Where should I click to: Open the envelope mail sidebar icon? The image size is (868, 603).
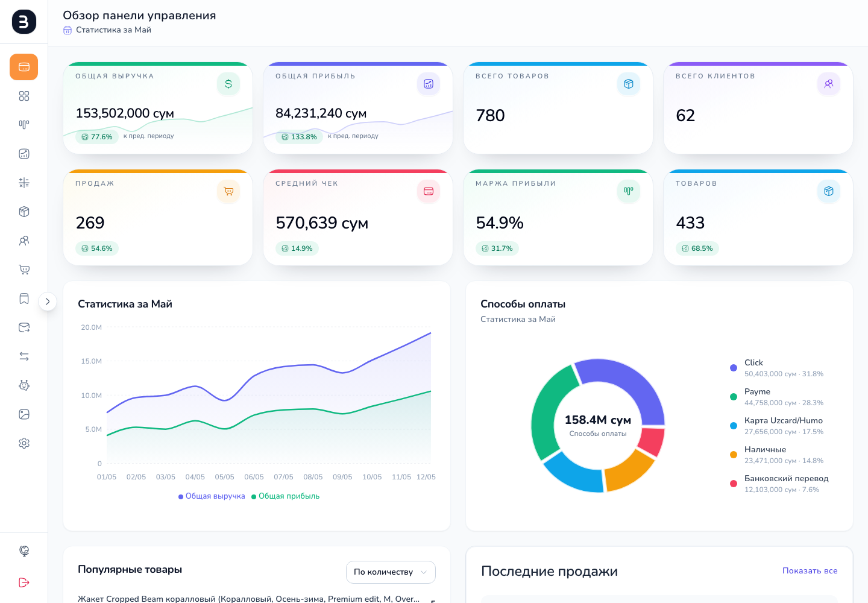click(24, 327)
